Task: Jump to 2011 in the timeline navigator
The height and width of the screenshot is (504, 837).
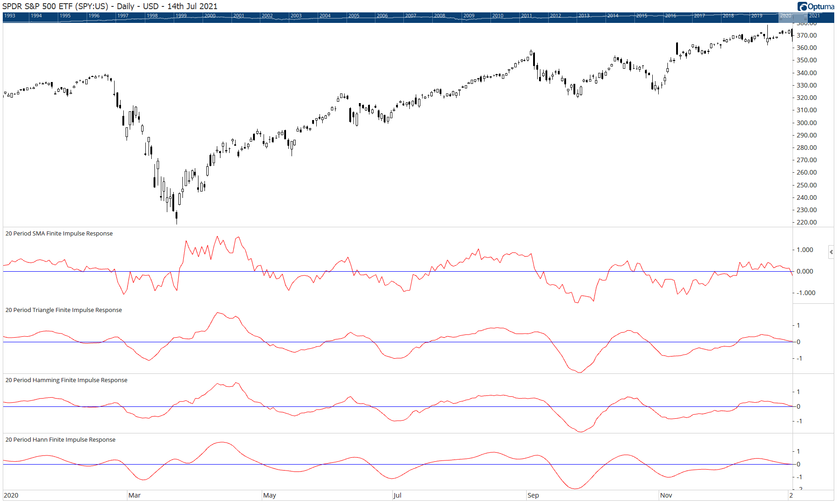Action: (x=527, y=16)
